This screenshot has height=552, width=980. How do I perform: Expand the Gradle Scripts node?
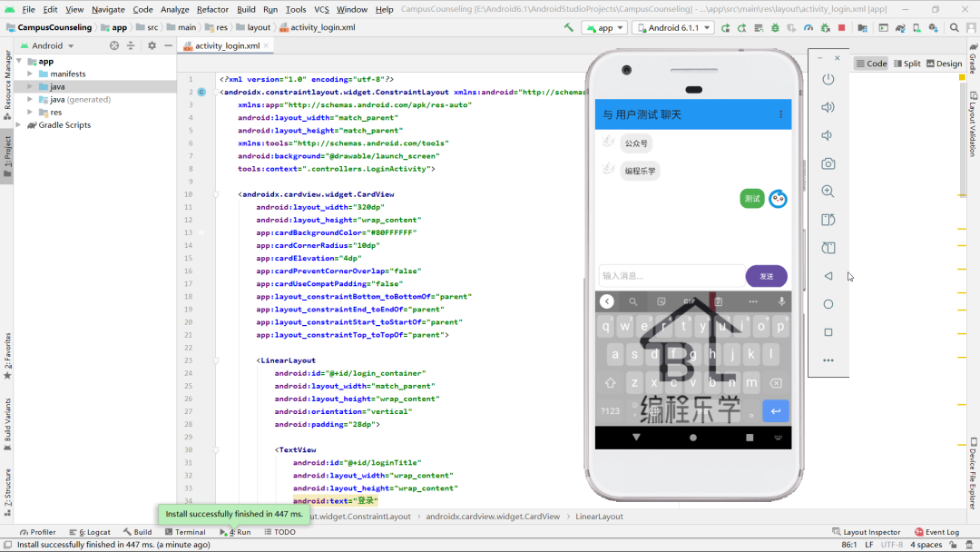(19, 125)
